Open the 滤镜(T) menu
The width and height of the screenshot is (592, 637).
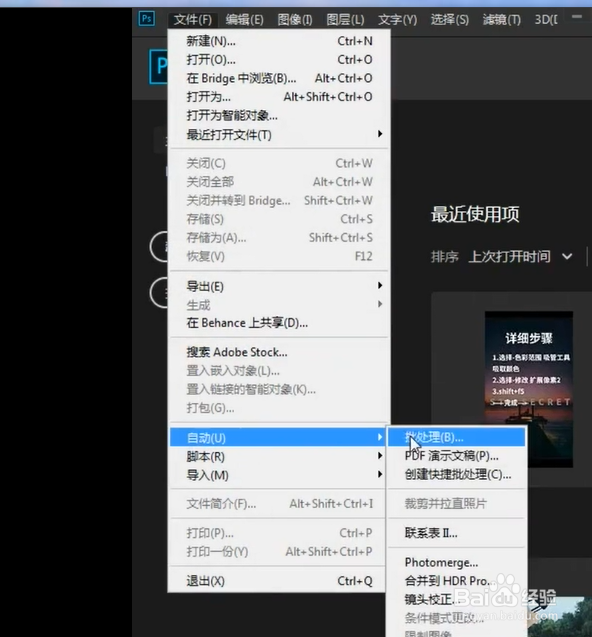point(501,20)
